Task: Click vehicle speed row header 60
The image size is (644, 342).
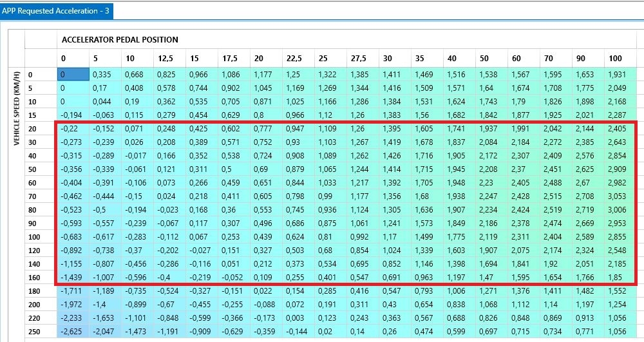Action: [x=41, y=183]
